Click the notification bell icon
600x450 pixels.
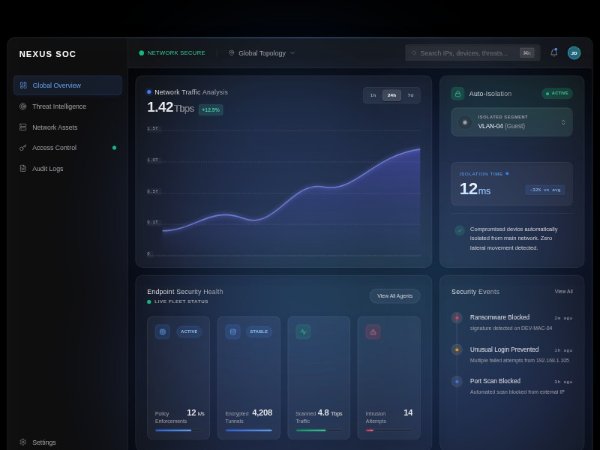(x=554, y=53)
